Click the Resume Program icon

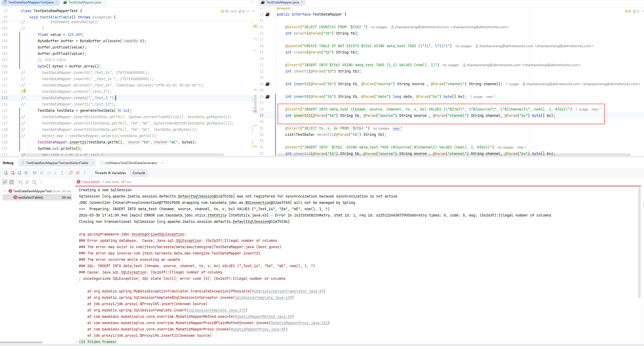point(35,173)
